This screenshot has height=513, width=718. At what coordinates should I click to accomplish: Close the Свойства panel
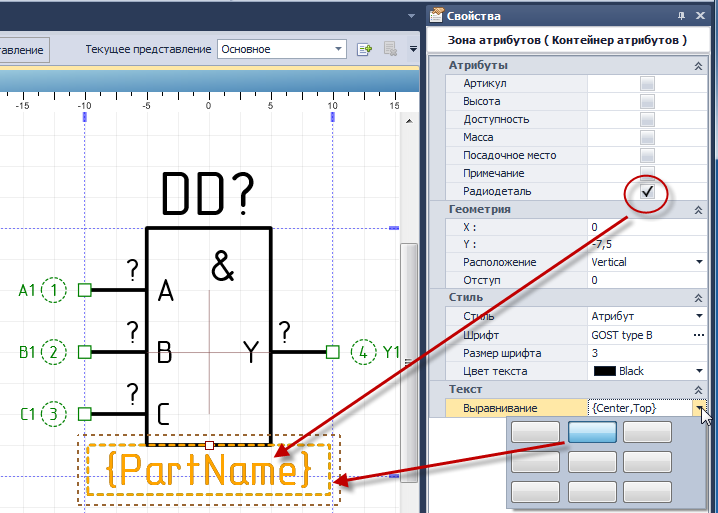[x=700, y=16]
